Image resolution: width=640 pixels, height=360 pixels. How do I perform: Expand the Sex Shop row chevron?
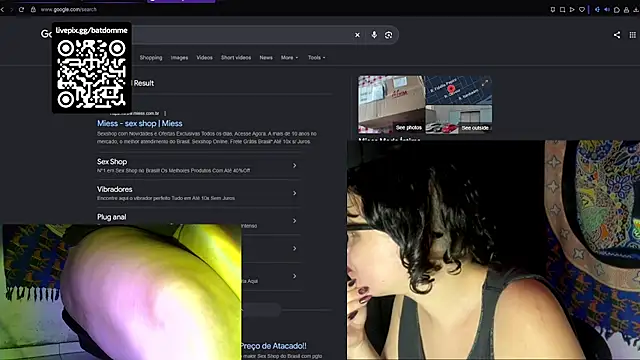click(x=294, y=166)
